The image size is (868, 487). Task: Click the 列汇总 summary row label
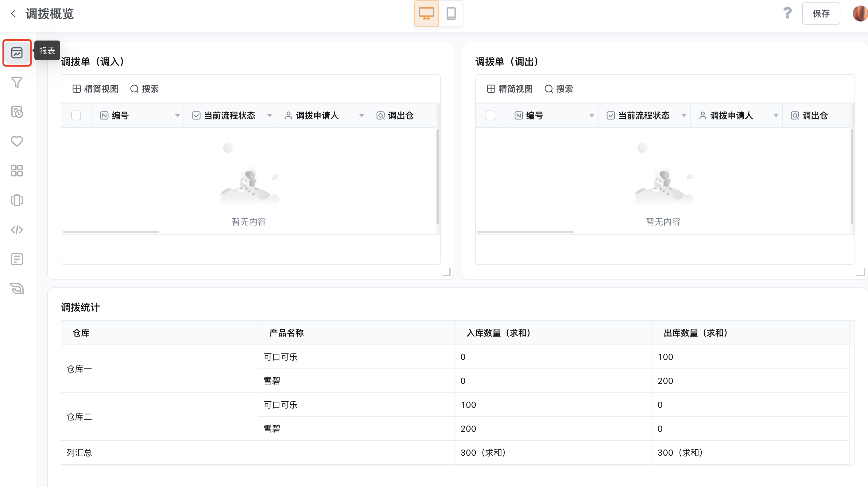tap(79, 453)
